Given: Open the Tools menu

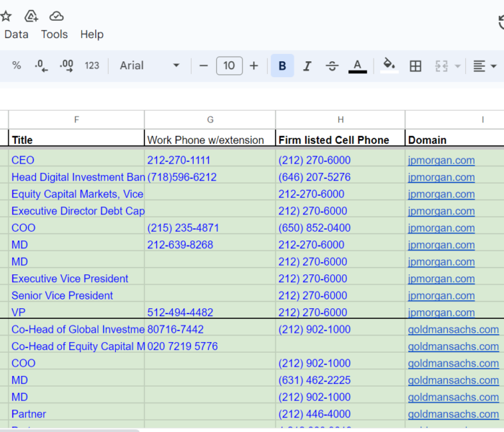Looking at the screenshot, I should pos(54,35).
